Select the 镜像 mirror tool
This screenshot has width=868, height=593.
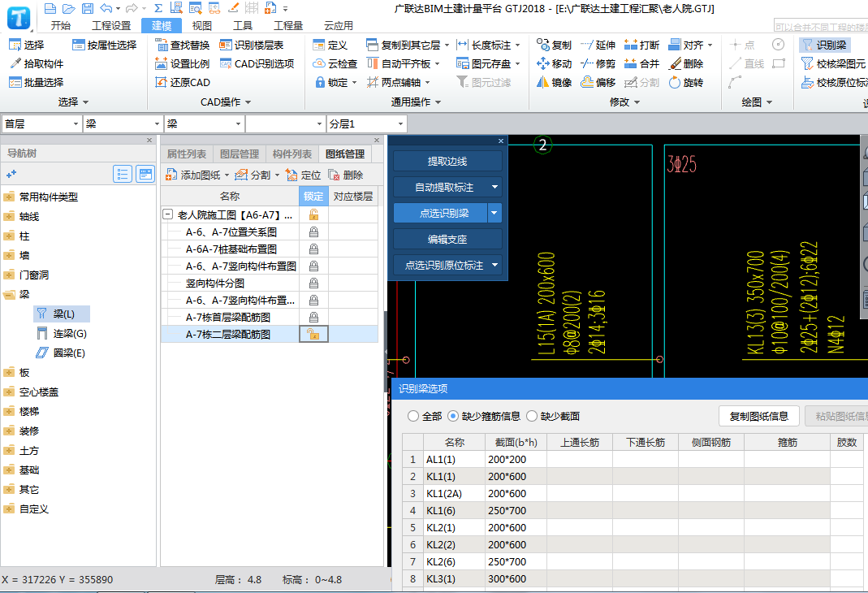pyautogui.click(x=554, y=83)
